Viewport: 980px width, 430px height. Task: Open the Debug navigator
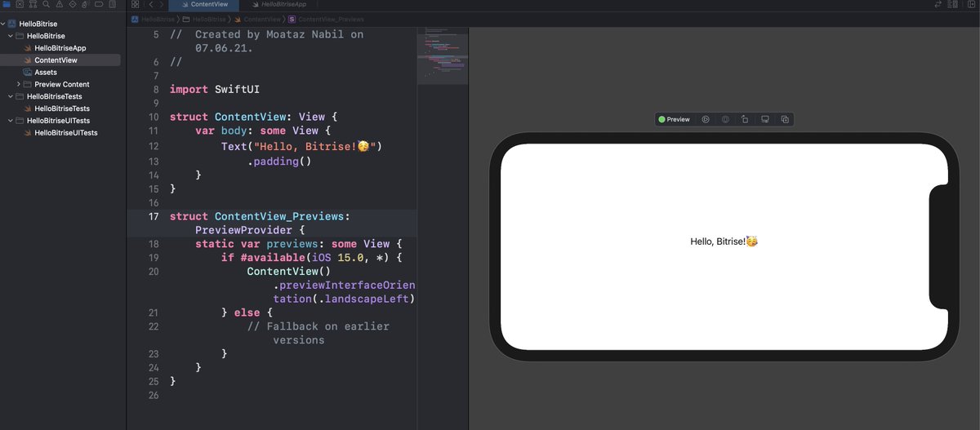click(85, 4)
